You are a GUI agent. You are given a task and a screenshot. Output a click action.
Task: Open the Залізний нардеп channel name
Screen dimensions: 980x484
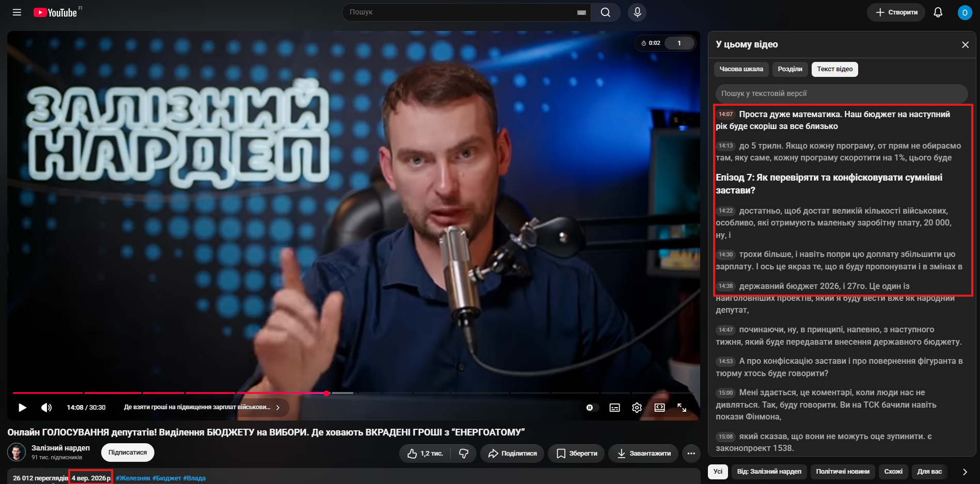point(60,448)
